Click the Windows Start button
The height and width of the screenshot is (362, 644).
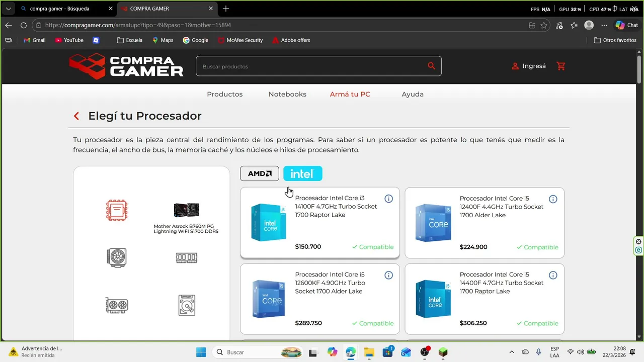click(x=201, y=352)
